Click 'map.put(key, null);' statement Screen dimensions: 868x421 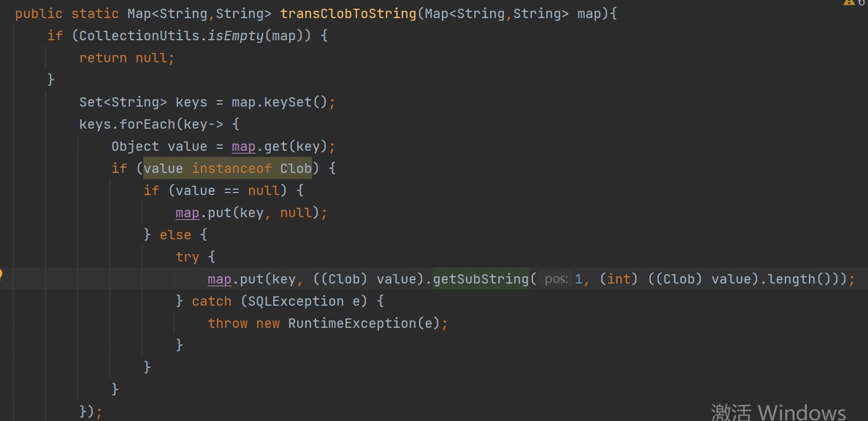point(251,213)
